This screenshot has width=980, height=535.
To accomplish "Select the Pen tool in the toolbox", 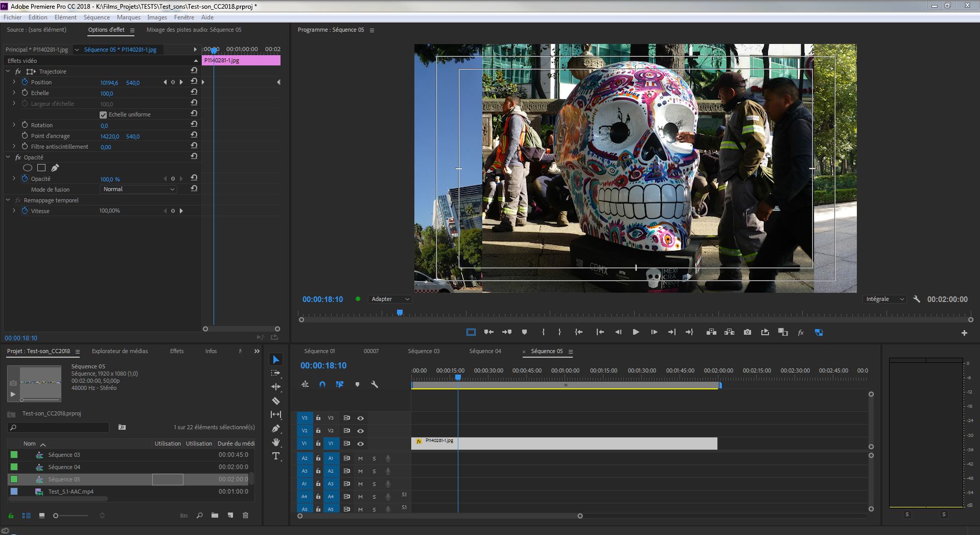I will (x=276, y=428).
